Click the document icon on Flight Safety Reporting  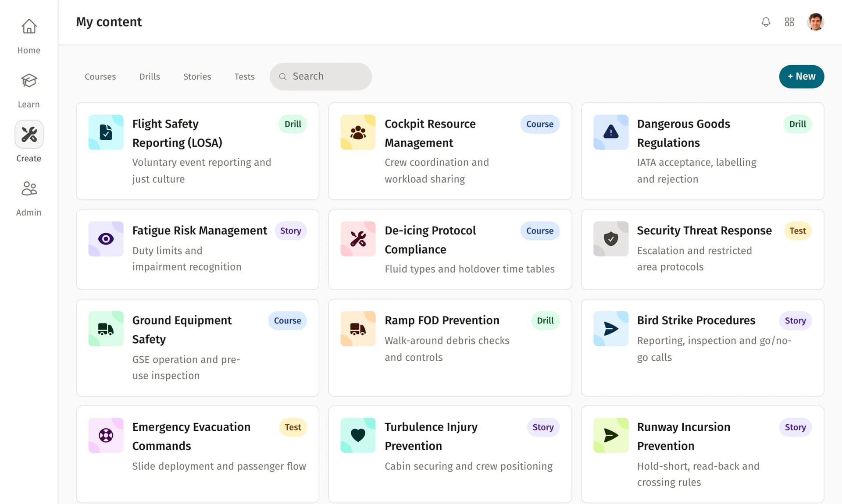106,132
